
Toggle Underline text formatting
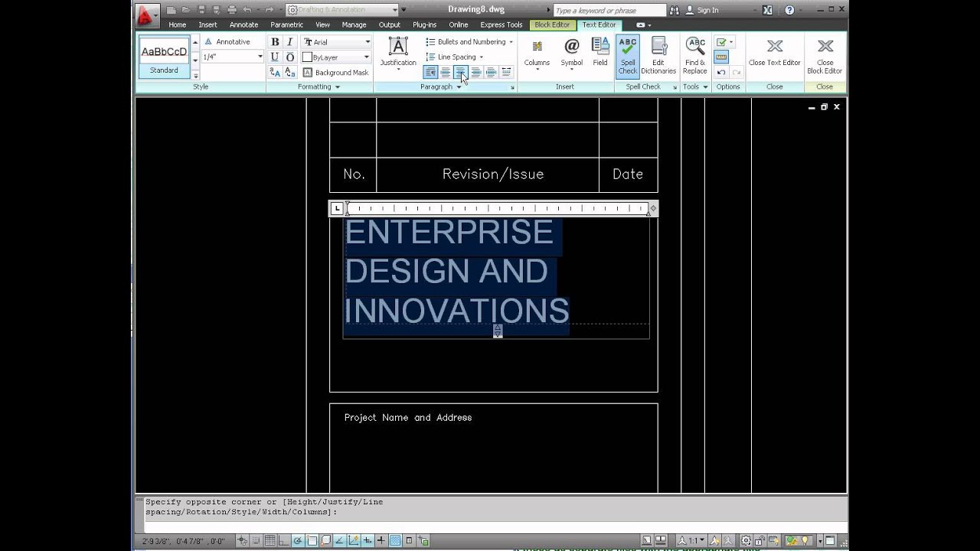click(x=275, y=57)
